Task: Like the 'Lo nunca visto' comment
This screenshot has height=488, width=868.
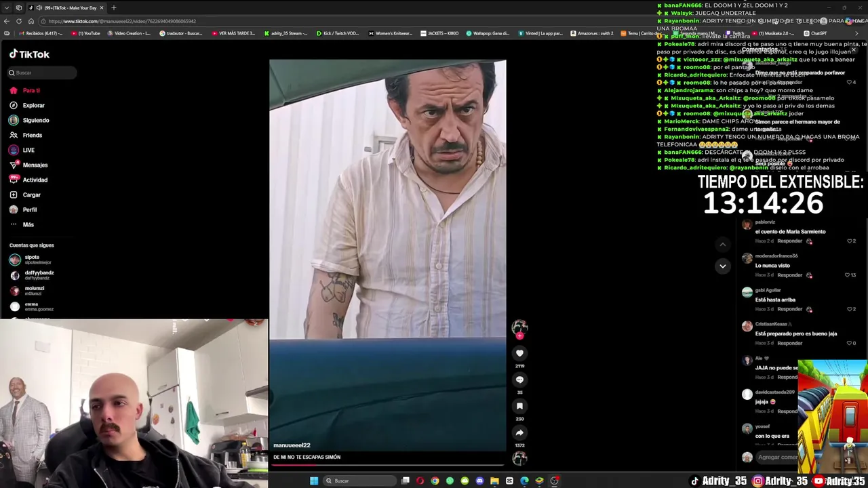Action: point(848,275)
